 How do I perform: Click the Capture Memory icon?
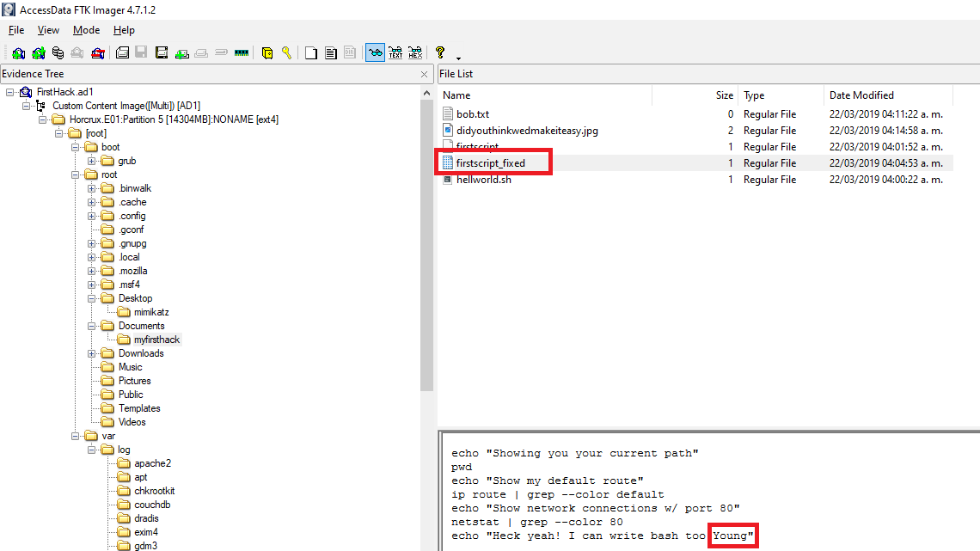242,52
